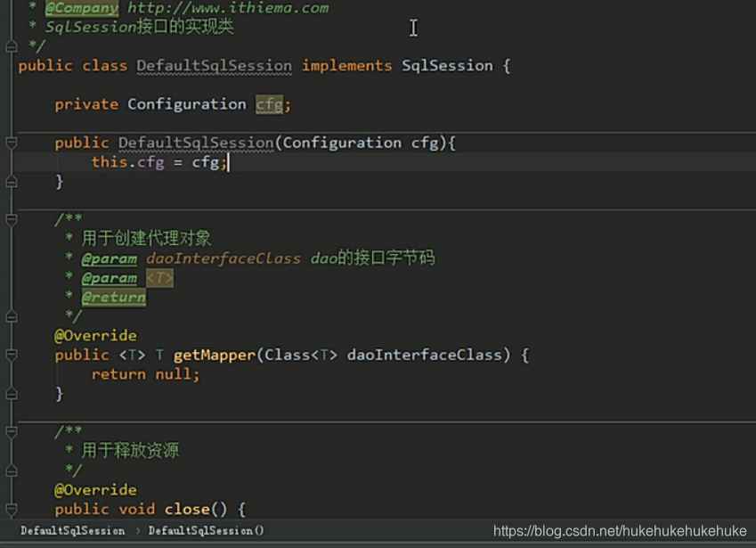Click the @Company Javadoc tag
Viewport: 756px width, 548px height.
pyautogui.click(x=82, y=8)
